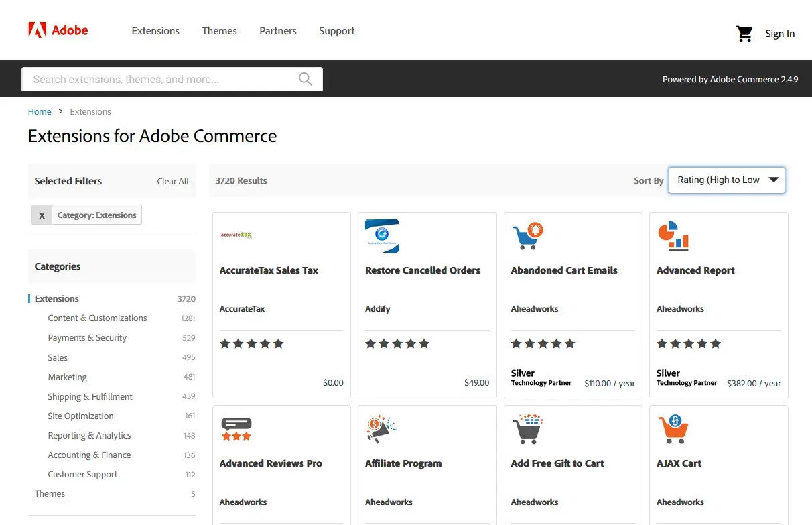812x525 pixels.
Task: Select Shipping & Fulfillment category
Action: (x=90, y=397)
